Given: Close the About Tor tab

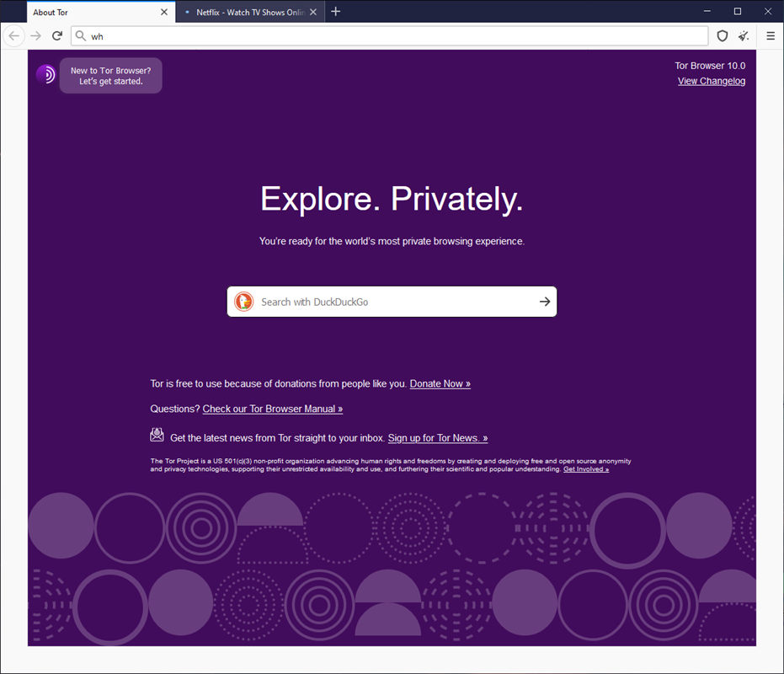Looking at the screenshot, I should pyautogui.click(x=164, y=12).
